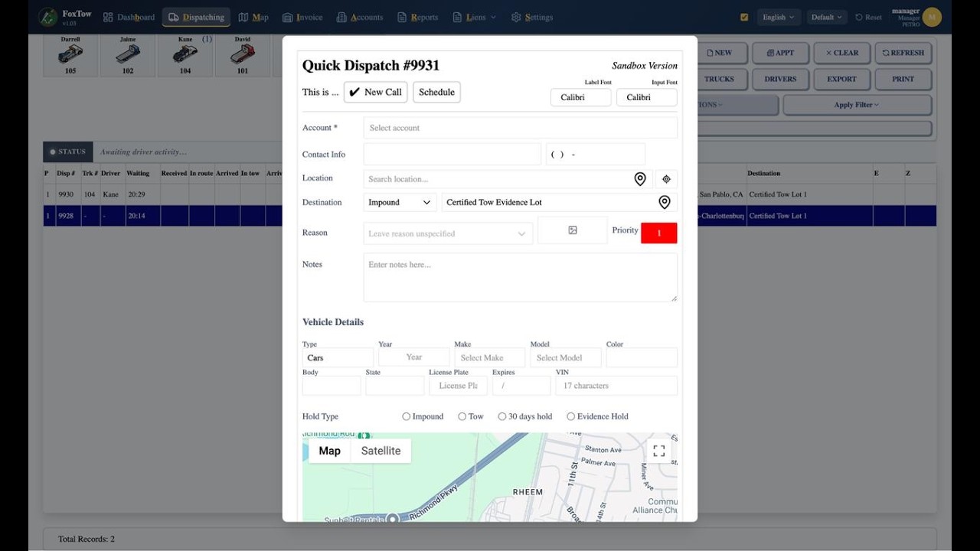Switch map view to Satellite

pyautogui.click(x=381, y=451)
